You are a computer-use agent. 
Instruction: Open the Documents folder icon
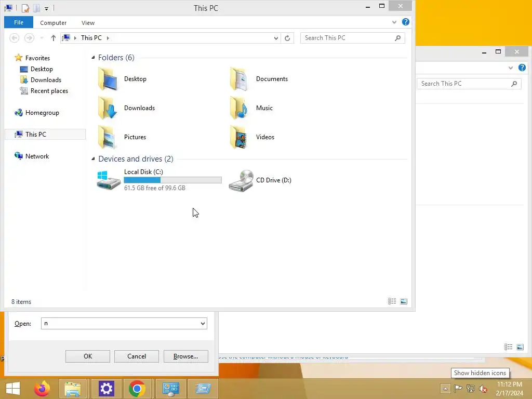pos(240,79)
